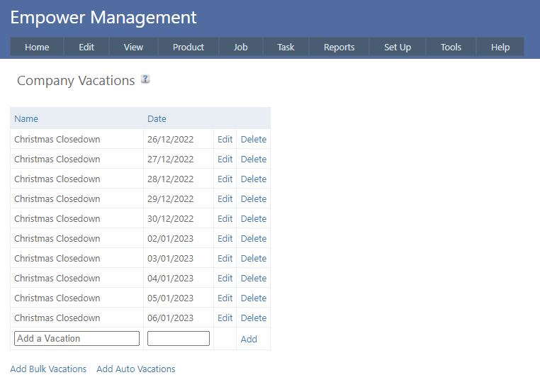Open the Product menu

pos(188,47)
